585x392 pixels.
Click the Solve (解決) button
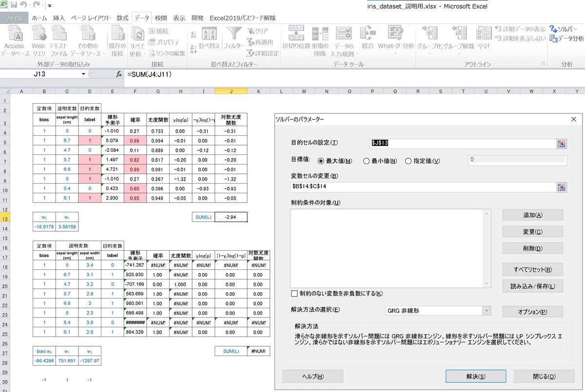pyautogui.click(x=476, y=376)
